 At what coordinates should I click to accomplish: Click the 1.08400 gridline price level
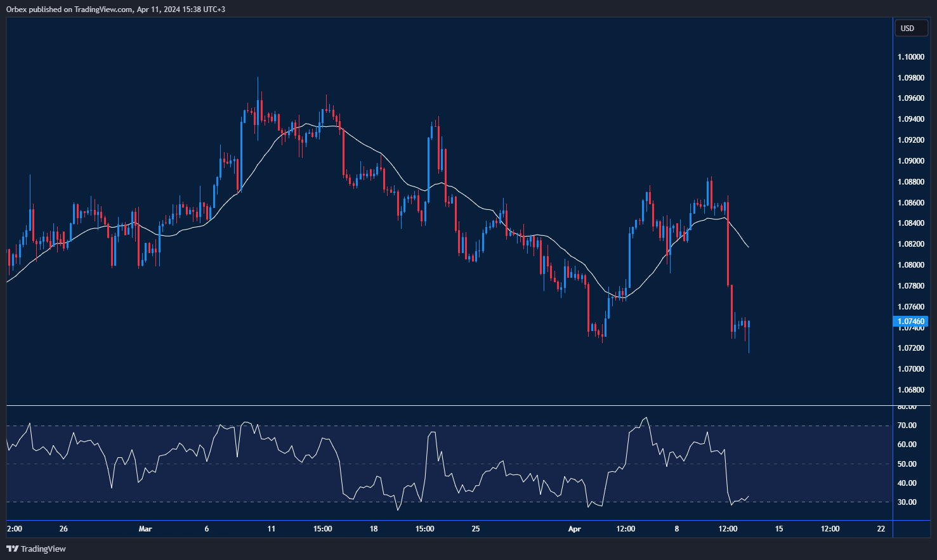tap(911, 223)
